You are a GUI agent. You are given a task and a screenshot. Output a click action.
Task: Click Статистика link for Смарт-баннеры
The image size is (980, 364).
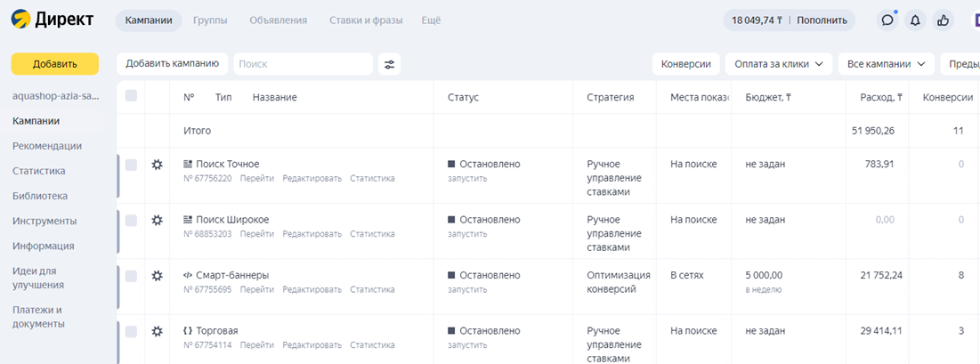click(x=372, y=289)
